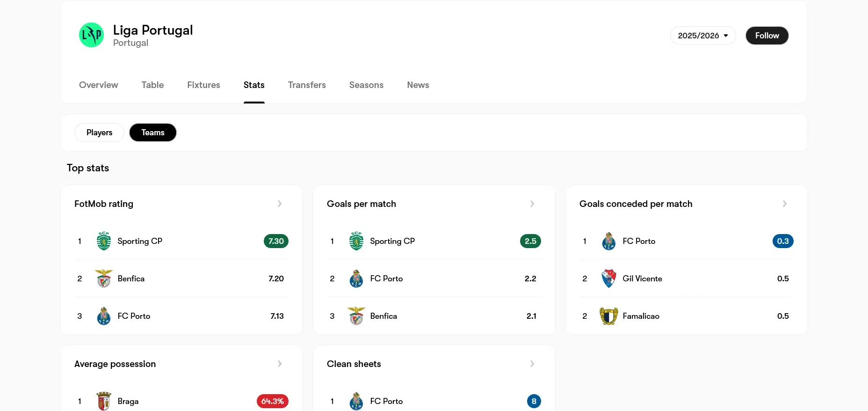This screenshot has height=411, width=868.
Task: Click the Liga Portugal league logo
Action: (x=91, y=35)
